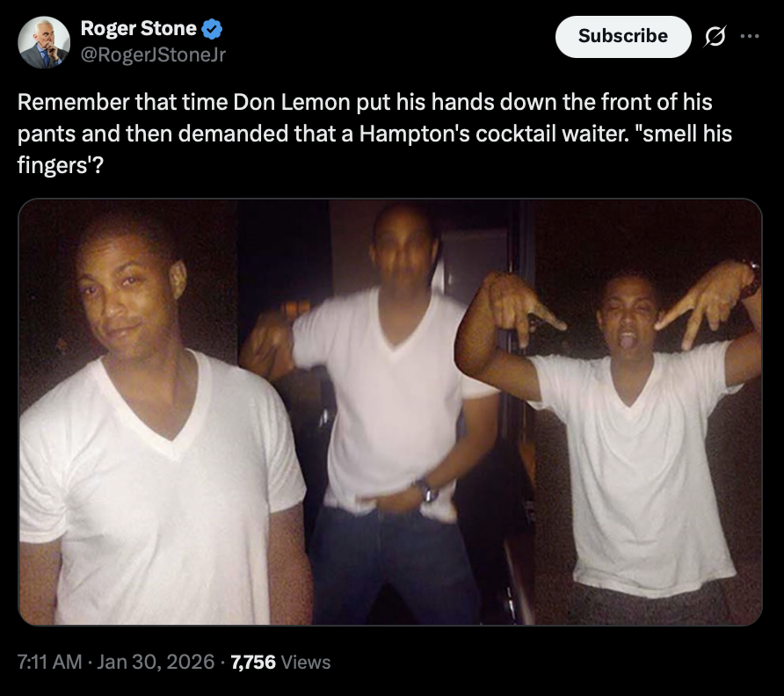Select the words Don Lemon in tweet text

(292, 102)
